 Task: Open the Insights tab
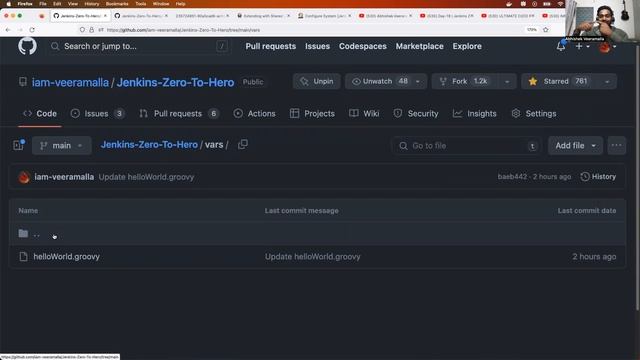pyautogui.click(x=474, y=113)
